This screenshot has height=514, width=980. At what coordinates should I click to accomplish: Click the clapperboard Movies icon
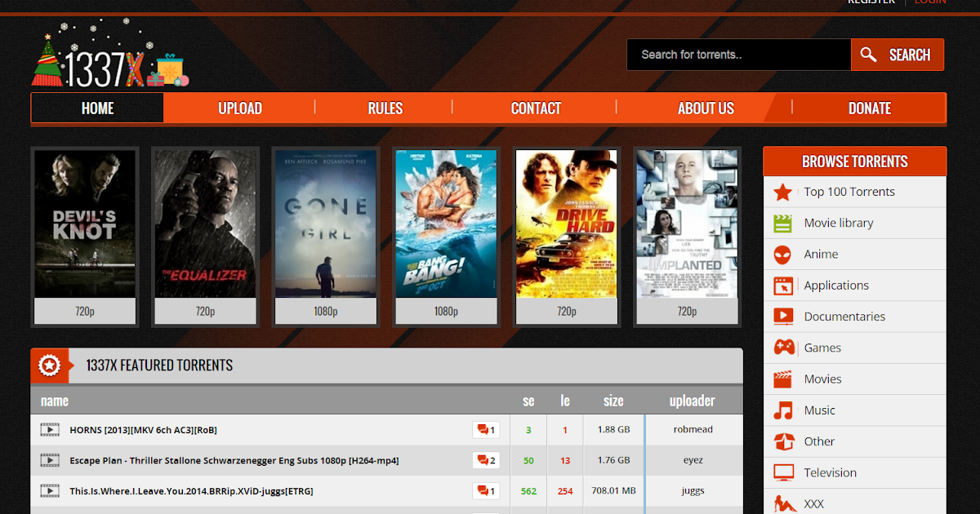(x=783, y=379)
